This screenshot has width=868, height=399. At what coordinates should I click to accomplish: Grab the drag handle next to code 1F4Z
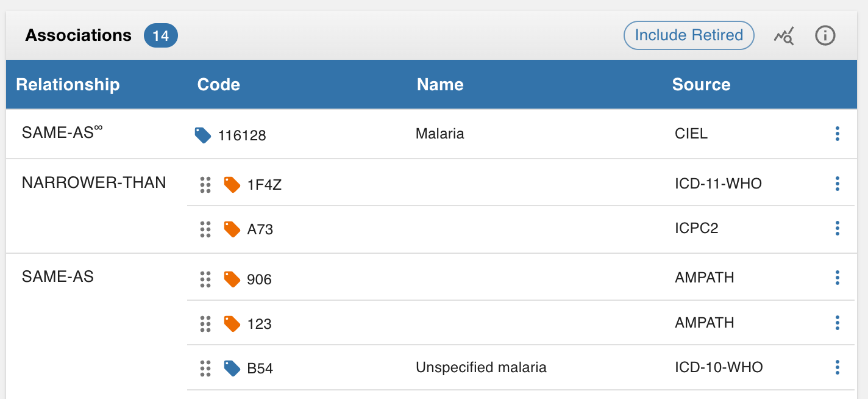(205, 184)
